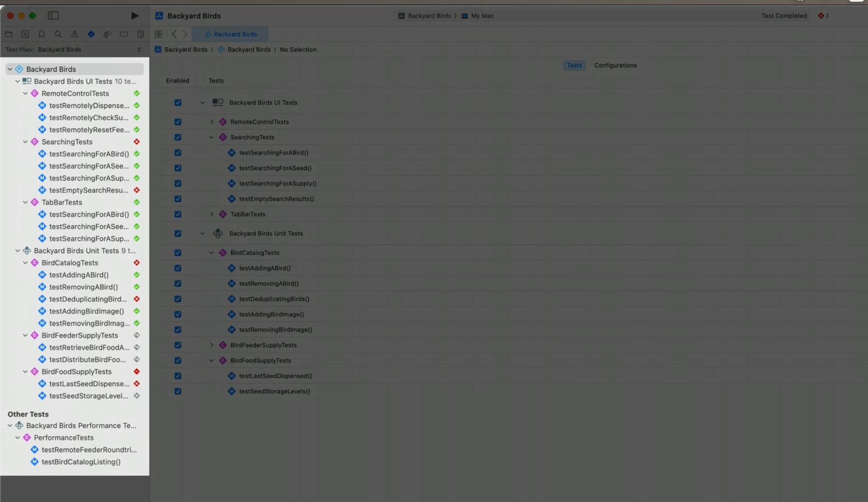This screenshot has width=868, height=502.
Task: Collapse BirdCatalogTests in the editor
Action: click(x=212, y=252)
